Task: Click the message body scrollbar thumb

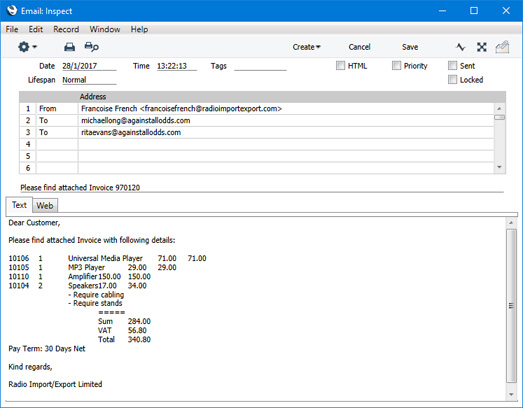Action: pos(511,306)
